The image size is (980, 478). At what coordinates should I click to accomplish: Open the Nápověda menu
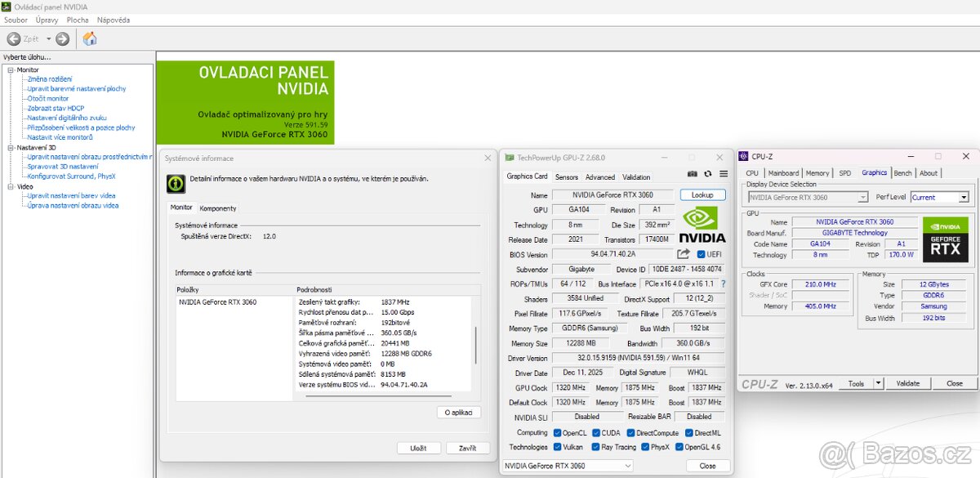113,20
